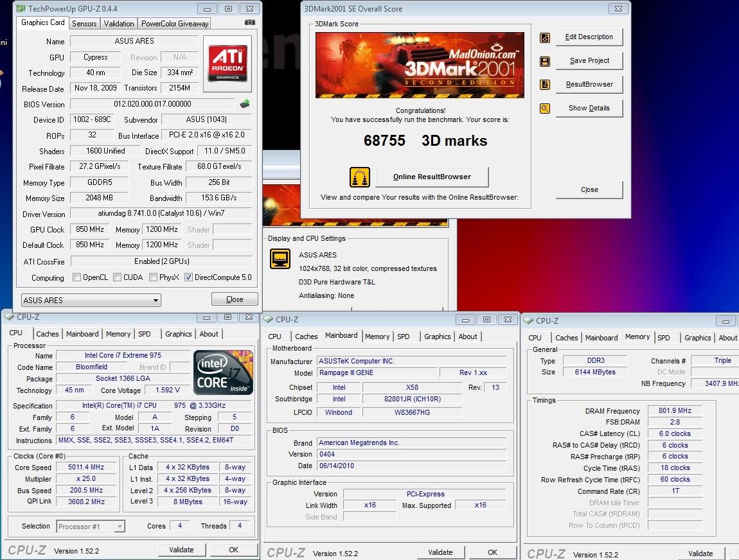Screen dimensions: 739x560
Task: Click the ATI CrossFire Enabled (2 GPUs) field
Action: (162, 261)
